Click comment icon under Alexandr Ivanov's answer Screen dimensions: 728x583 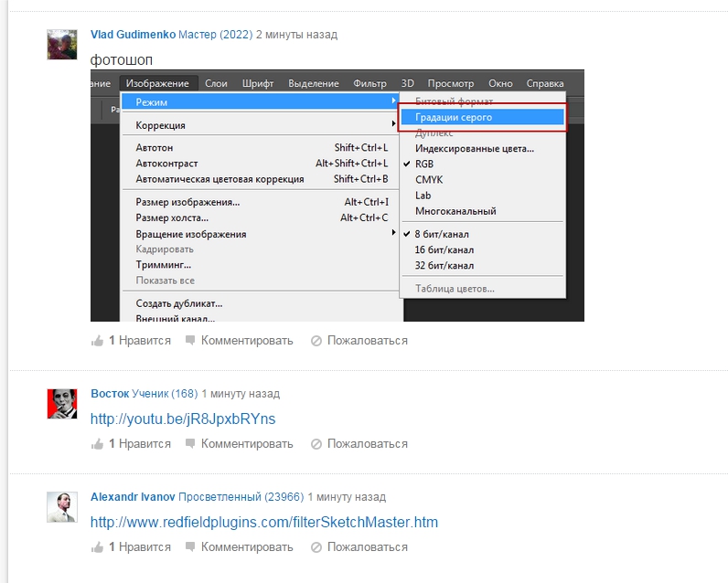coord(190,547)
